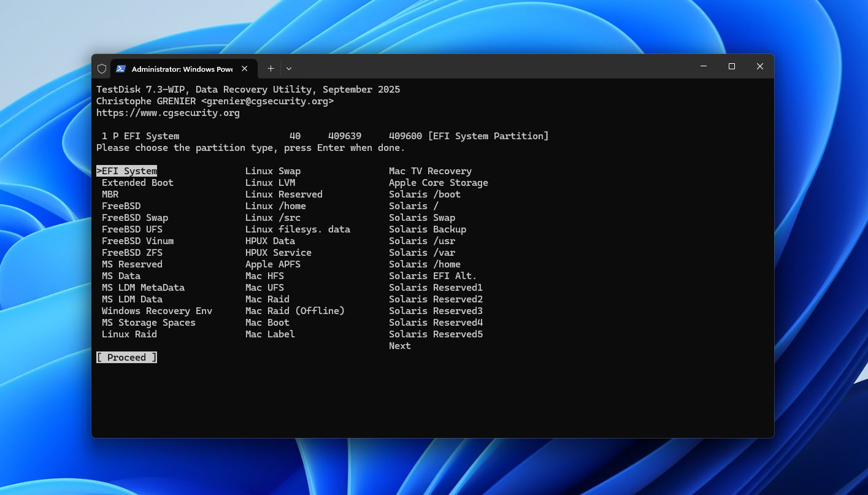Select the Solaris /boot entry
Screen dimensions: 868x495
[424, 194]
